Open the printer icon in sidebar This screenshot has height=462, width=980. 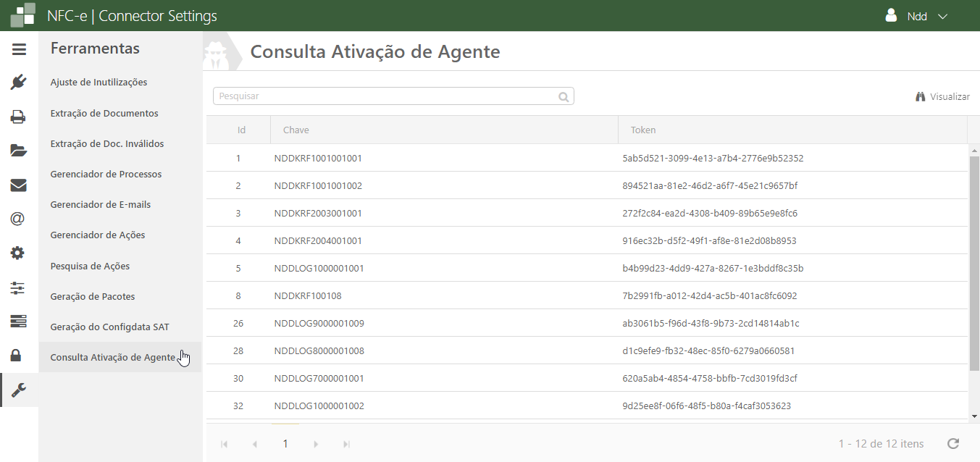coord(19,117)
